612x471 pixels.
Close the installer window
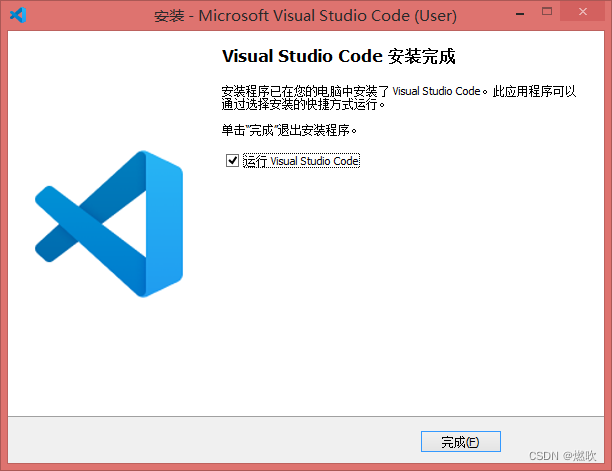point(583,12)
